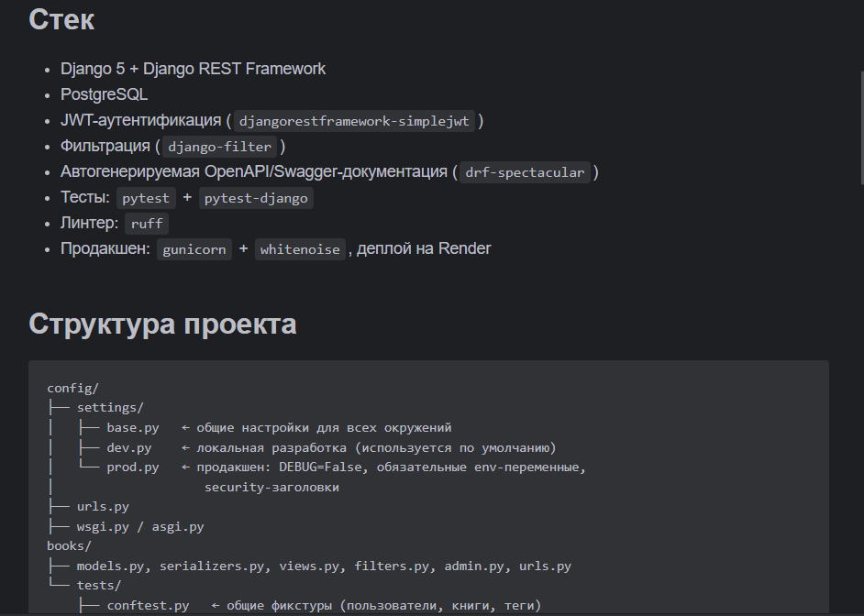The width and height of the screenshot is (864, 616).
Task: Click 'Django 5 + Django REST Framework' list item
Action: 193,69
